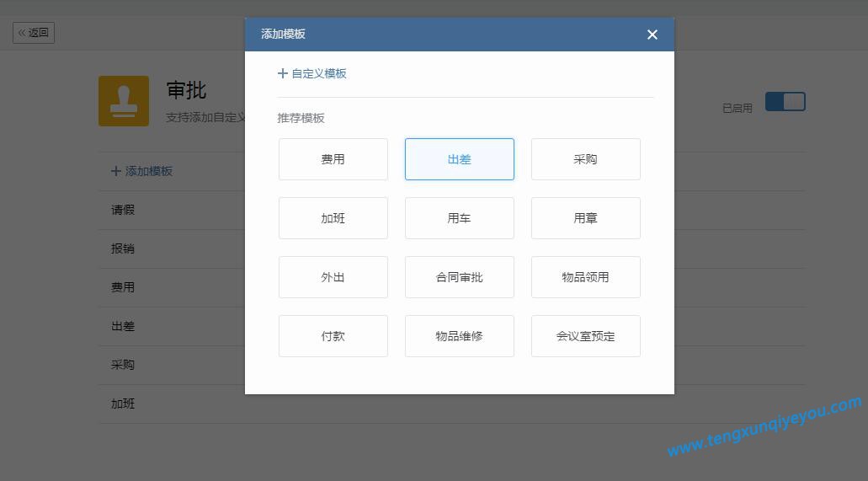Open the 请假 row in background list

pyautogui.click(x=172, y=210)
